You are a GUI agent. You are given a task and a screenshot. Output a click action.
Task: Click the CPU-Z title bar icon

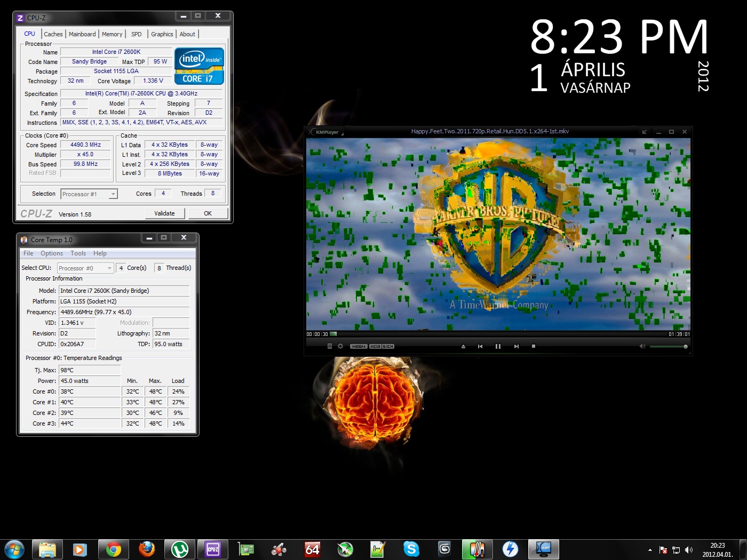pos(21,18)
